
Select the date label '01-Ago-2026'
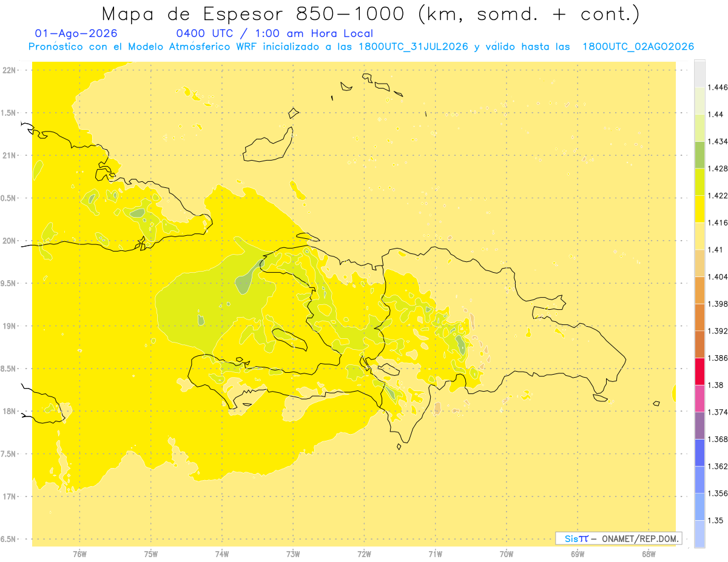(76, 34)
